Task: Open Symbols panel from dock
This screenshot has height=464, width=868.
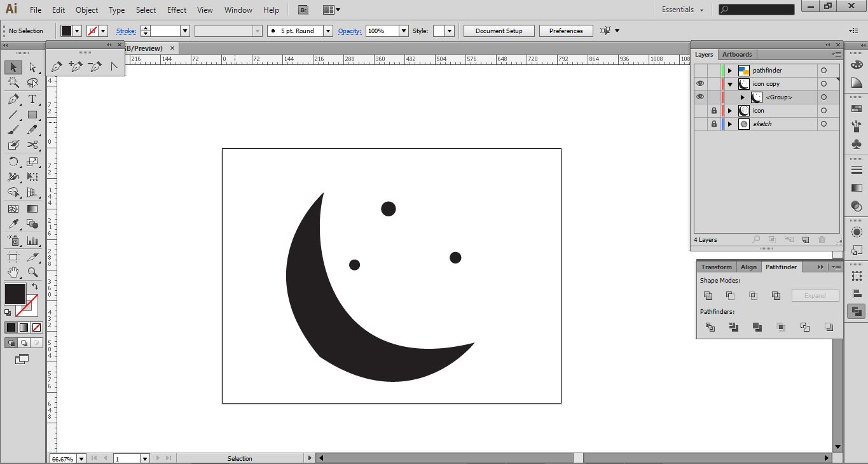Action: tap(857, 145)
